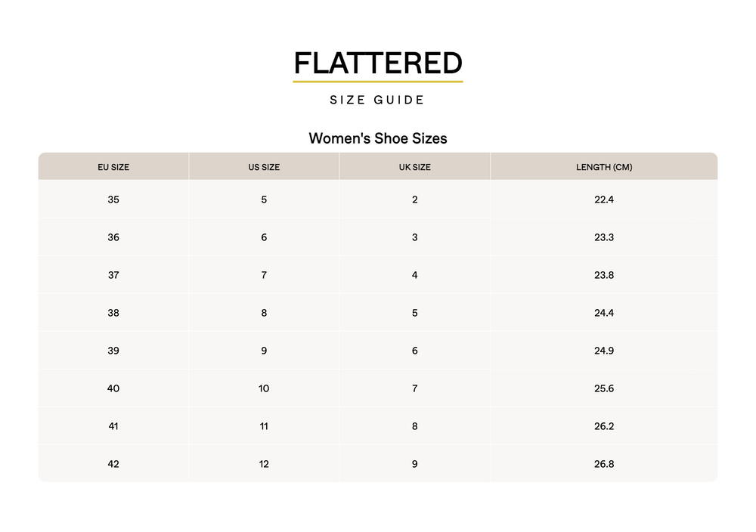Select the UK SIZE column header

click(414, 167)
